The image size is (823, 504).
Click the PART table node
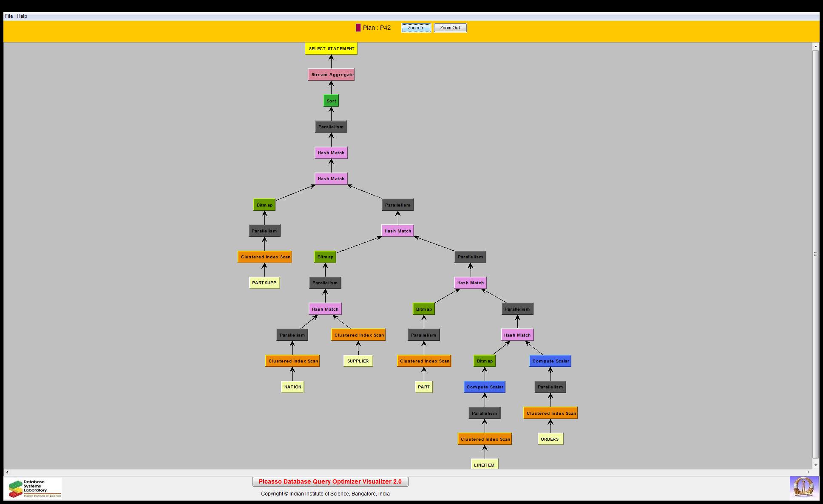[x=423, y=387]
